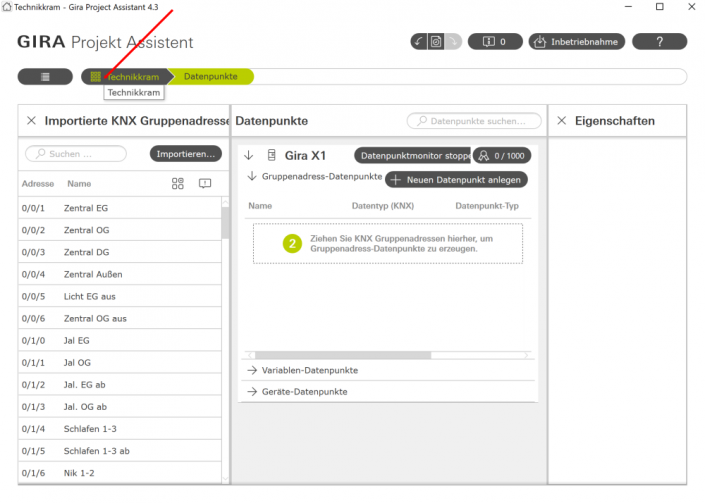Go to Technikkram breadcrumb
The image size is (705, 503).
point(125,76)
